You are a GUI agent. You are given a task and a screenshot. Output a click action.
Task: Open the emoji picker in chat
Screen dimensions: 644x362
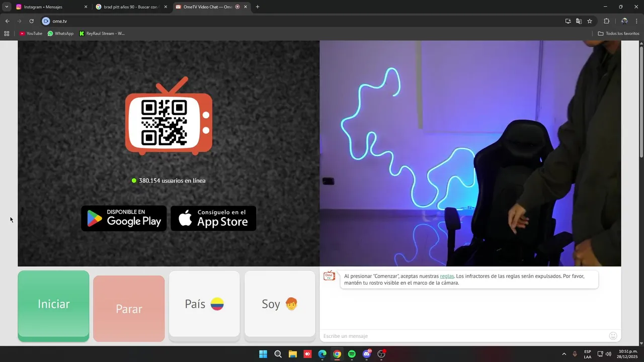(x=613, y=336)
